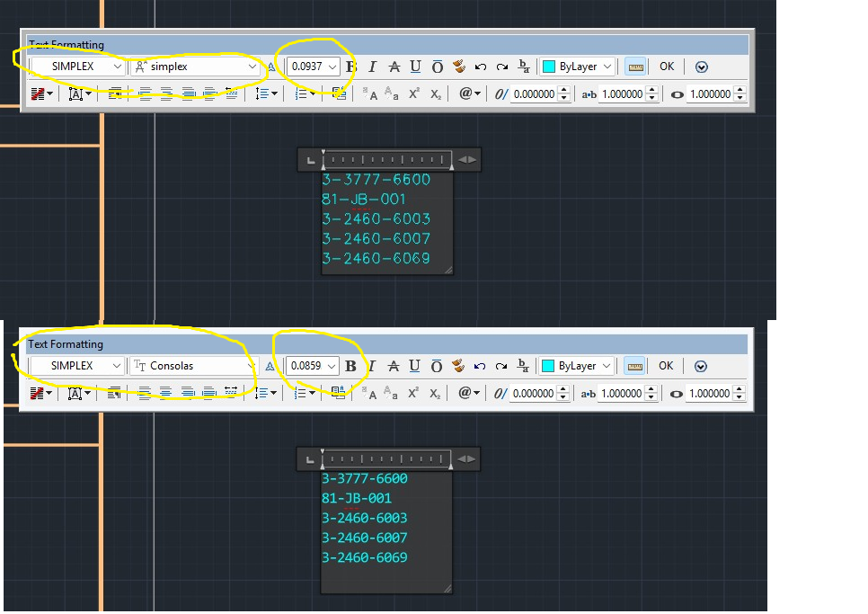This screenshot has height=614, width=868.
Task: Click width factor field in Consolas-font toolbar
Action: coord(709,393)
